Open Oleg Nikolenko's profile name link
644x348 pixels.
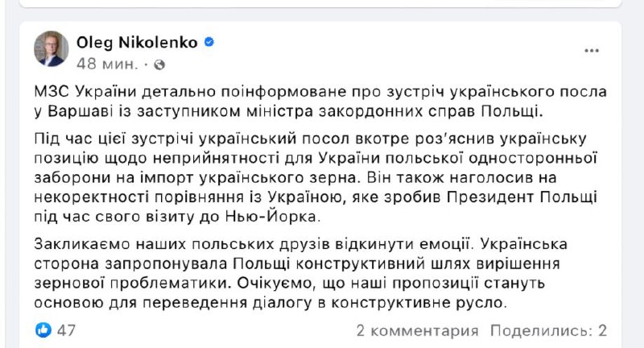[x=137, y=42]
